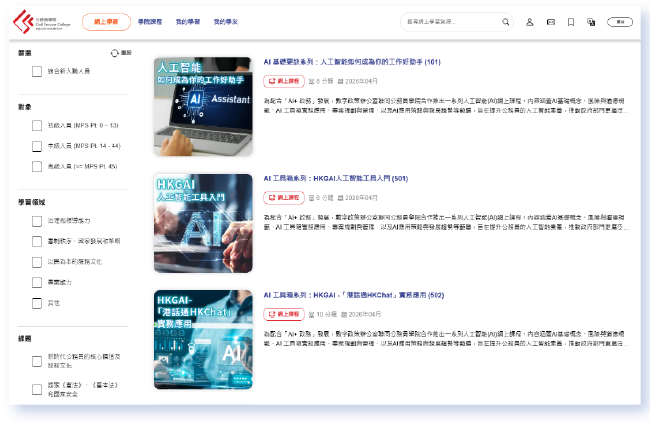Open the HKGAI 人工智能工具入門 thumbnail
The height and width of the screenshot is (428, 650).
click(203, 223)
